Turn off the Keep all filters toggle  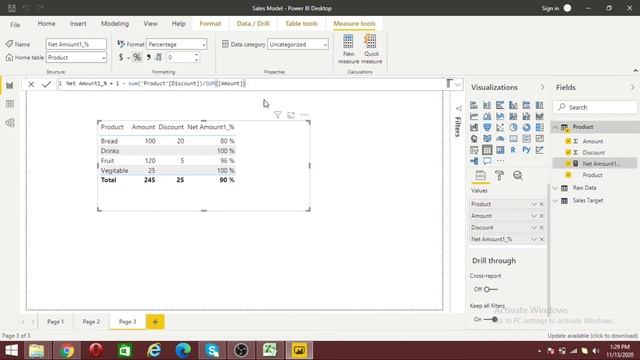(x=490, y=319)
